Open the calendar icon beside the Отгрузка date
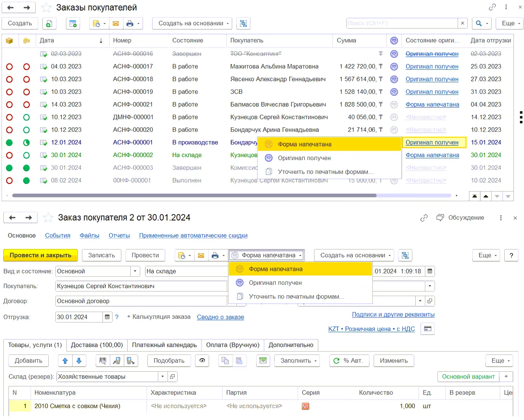 coord(107,317)
